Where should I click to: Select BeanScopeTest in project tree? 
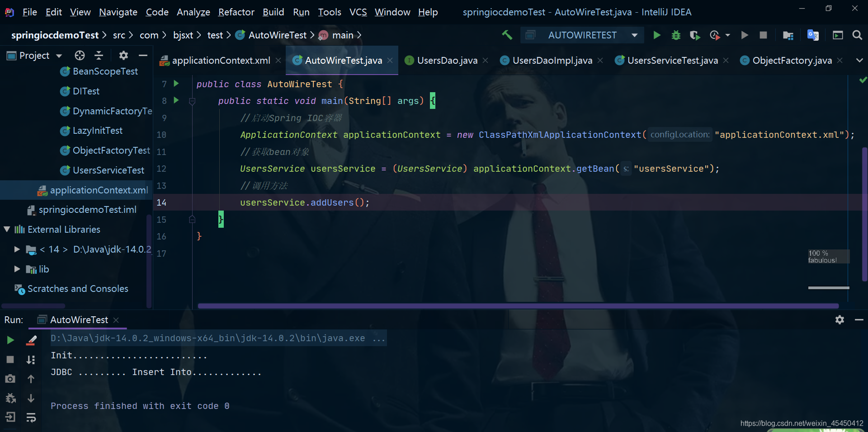(105, 71)
